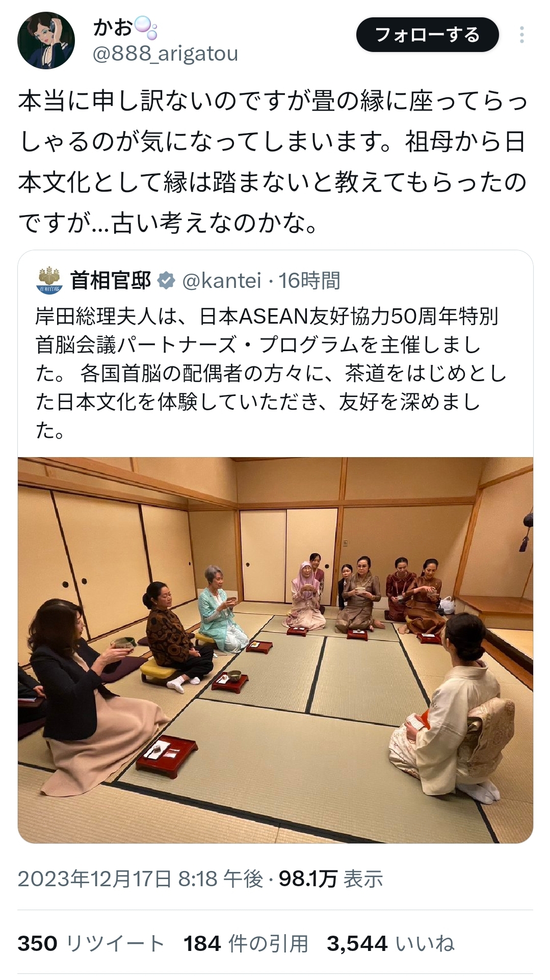
Task: Tap the フォローする follow button
Action: pyautogui.click(x=427, y=35)
